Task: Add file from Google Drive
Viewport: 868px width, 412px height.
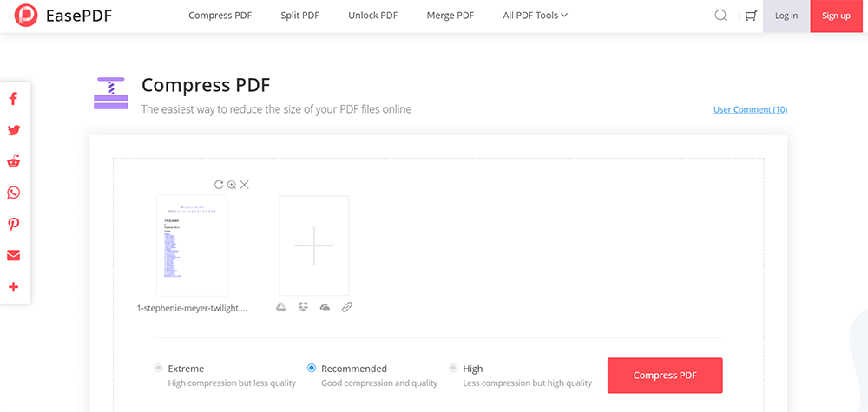Action: click(281, 306)
